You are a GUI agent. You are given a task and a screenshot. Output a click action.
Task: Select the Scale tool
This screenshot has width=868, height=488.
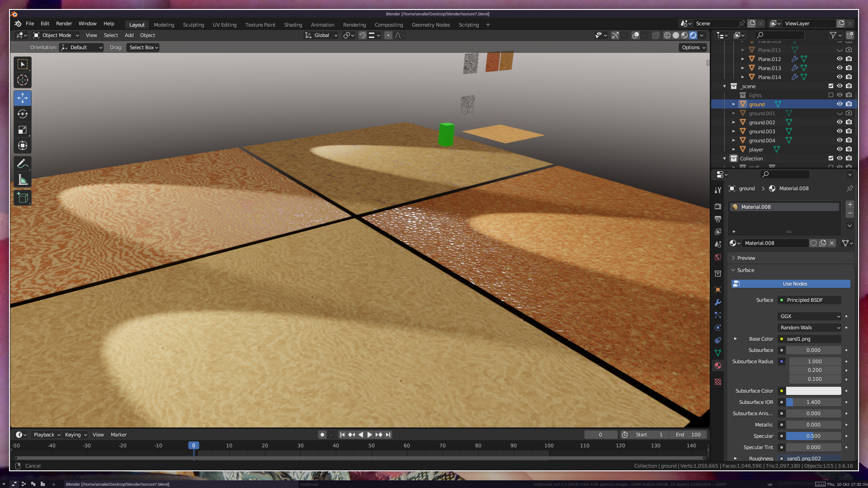click(23, 130)
